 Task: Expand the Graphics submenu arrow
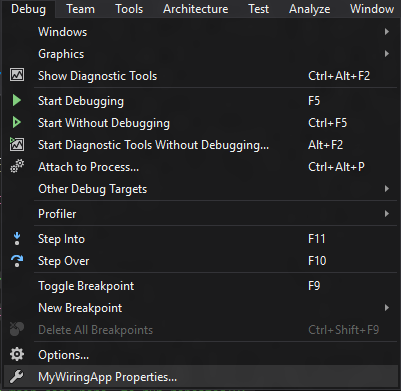pos(387,54)
